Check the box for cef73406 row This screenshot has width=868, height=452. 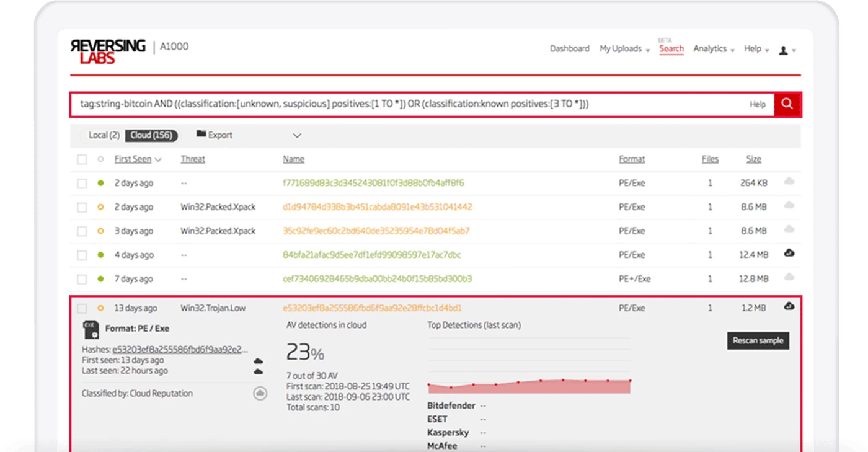pyautogui.click(x=82, y=280)
